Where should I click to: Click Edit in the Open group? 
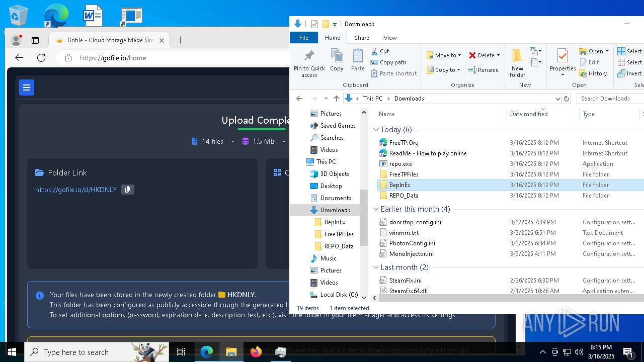click(589, 62)
